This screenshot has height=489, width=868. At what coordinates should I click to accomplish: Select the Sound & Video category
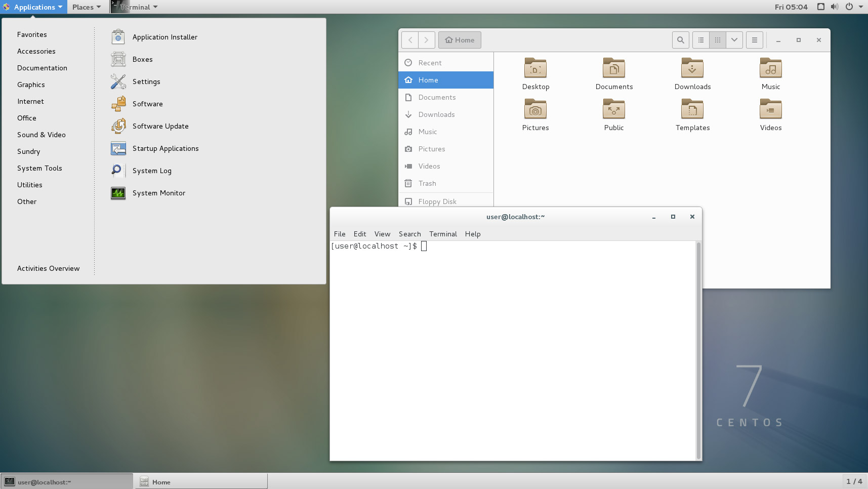42,135
